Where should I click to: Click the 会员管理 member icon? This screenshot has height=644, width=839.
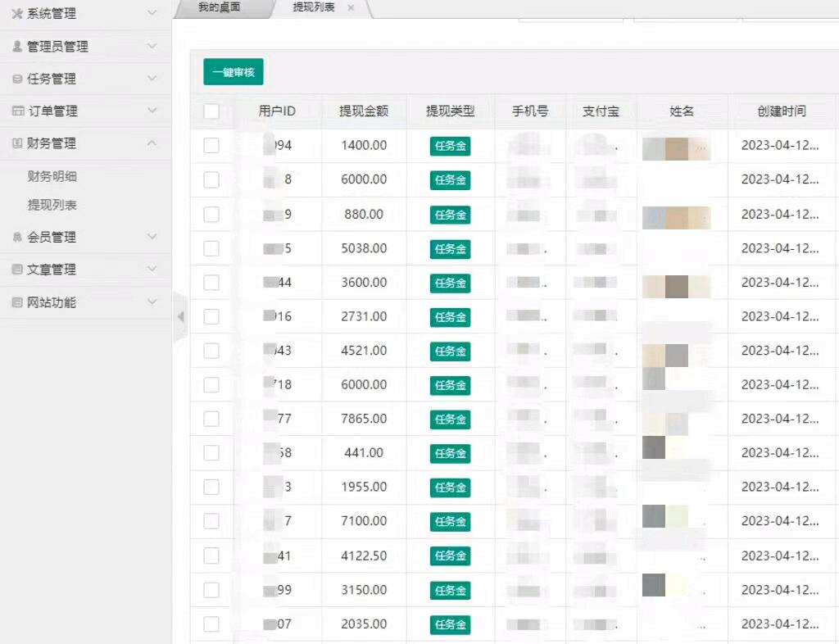[x=16, y=238]
